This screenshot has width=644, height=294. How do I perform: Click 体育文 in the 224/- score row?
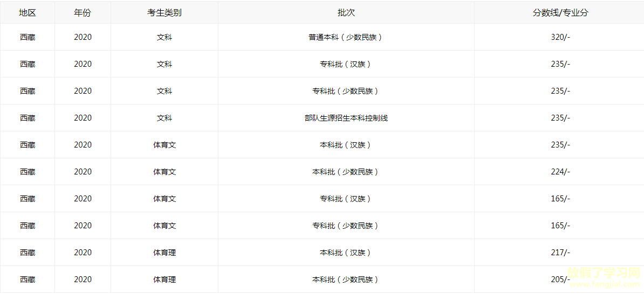(165, 172)
